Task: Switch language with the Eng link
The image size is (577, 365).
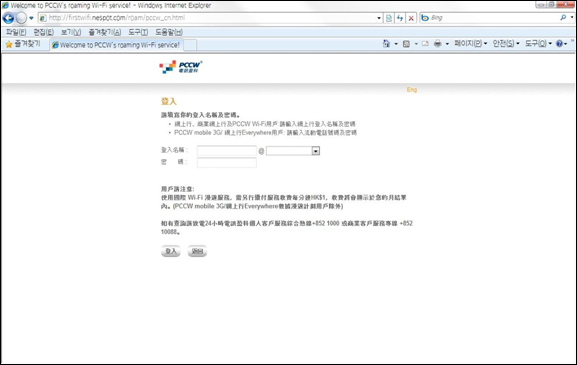Action: point(411,89)
